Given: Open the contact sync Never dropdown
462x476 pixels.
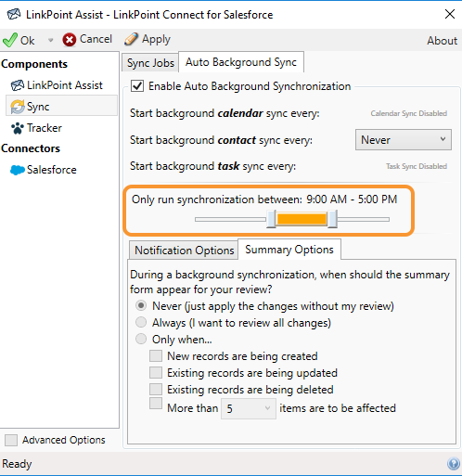Looking at the screenshot, I should point(404,140).
